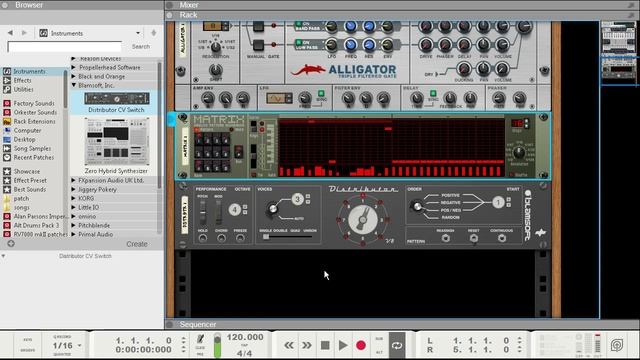Open Factory Sounds bank
The image size is (640, 360).
pos(34,103)
